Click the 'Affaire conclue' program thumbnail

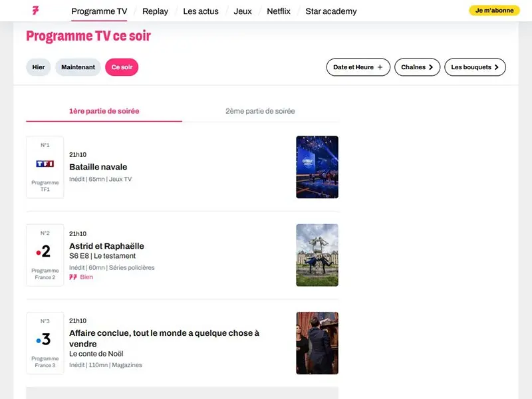click(x=317, y=342)
